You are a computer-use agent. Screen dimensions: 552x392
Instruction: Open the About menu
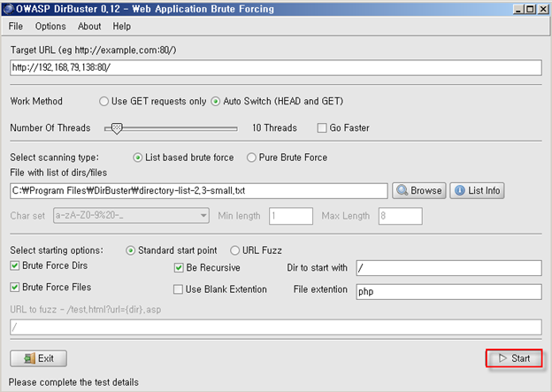(x=89, y=27)
